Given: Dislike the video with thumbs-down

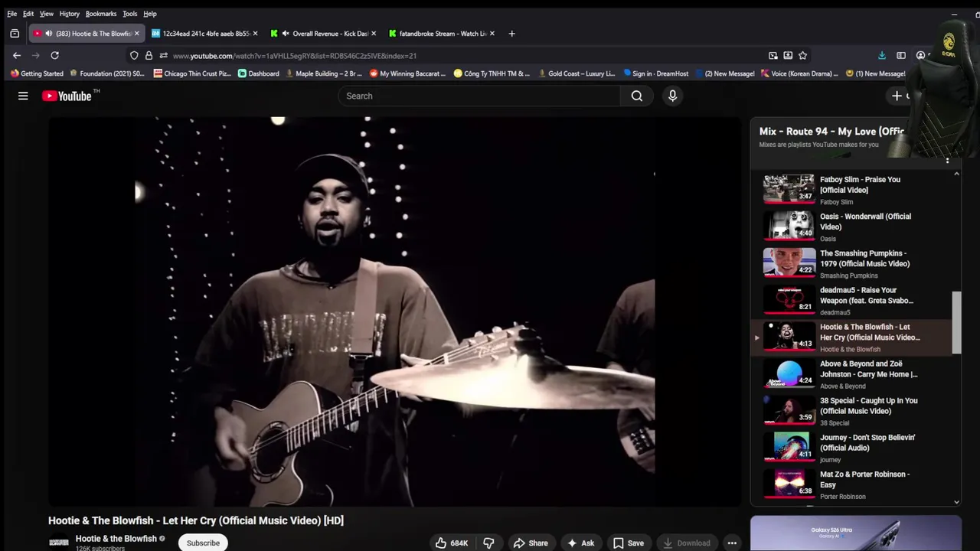Looking at the screenshot, I should pos(488,543).
